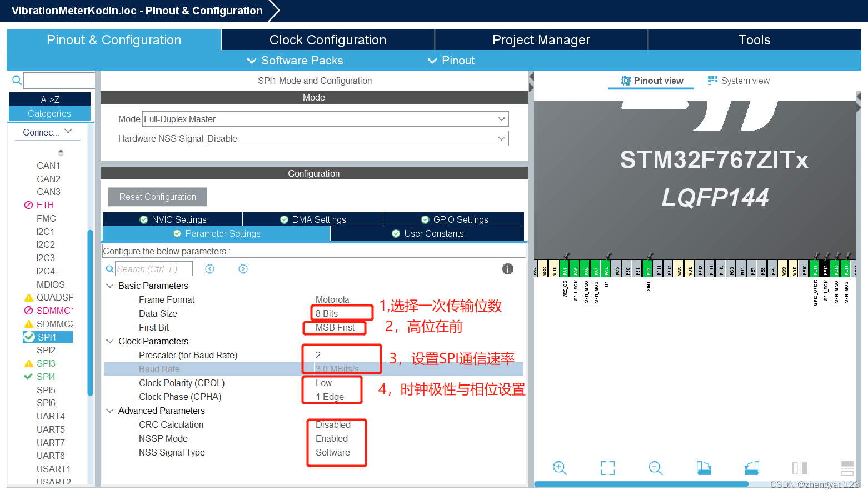Select the Pinout view tab
868x495 pixels.
tap(651, 81)
